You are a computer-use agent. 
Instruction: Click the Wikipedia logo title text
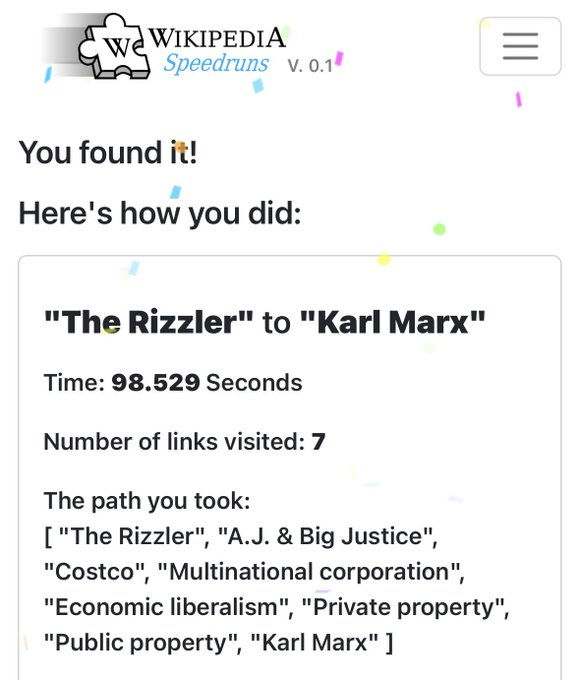[x=217, y=38]
